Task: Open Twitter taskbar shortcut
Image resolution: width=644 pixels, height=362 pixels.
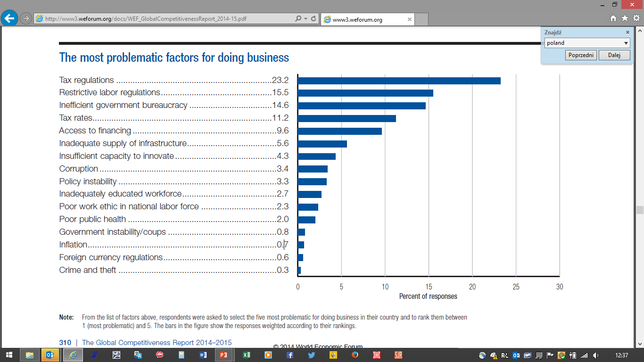Action: tap(312, 355)
